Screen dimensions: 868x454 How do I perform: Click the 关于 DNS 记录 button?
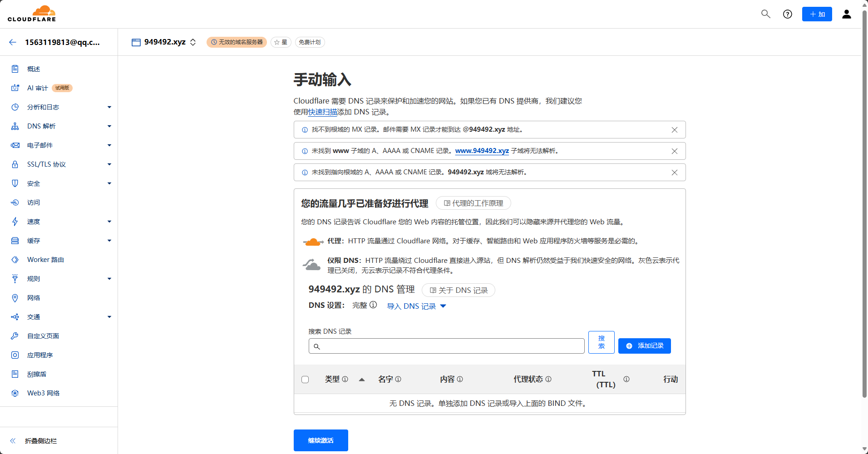pyautogui.click(x=459, y=290)
